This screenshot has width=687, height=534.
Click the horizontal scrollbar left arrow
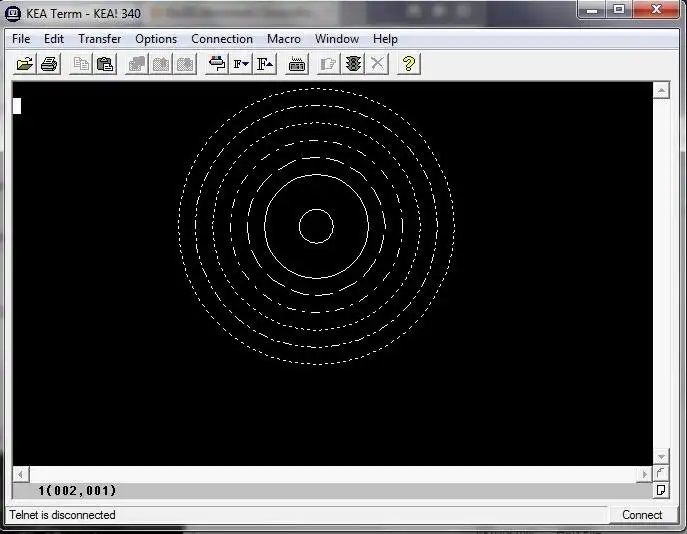coord(21,474)
